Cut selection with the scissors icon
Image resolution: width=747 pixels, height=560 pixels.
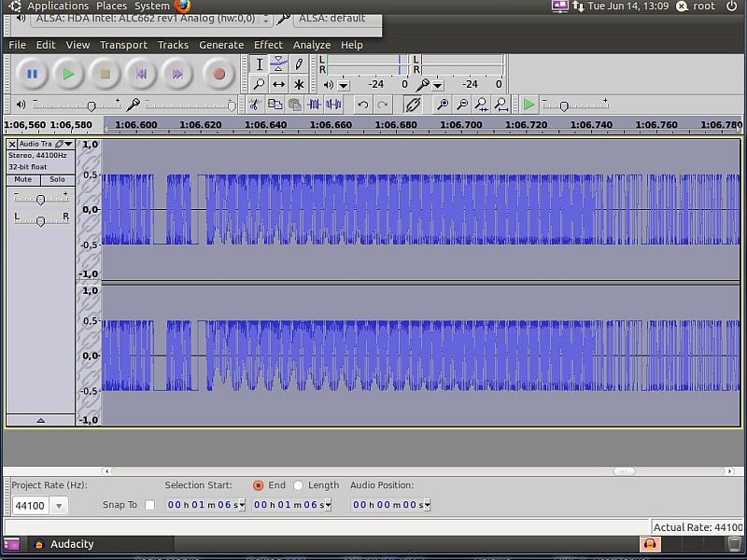pyautogui.click(x=255, y=105)
